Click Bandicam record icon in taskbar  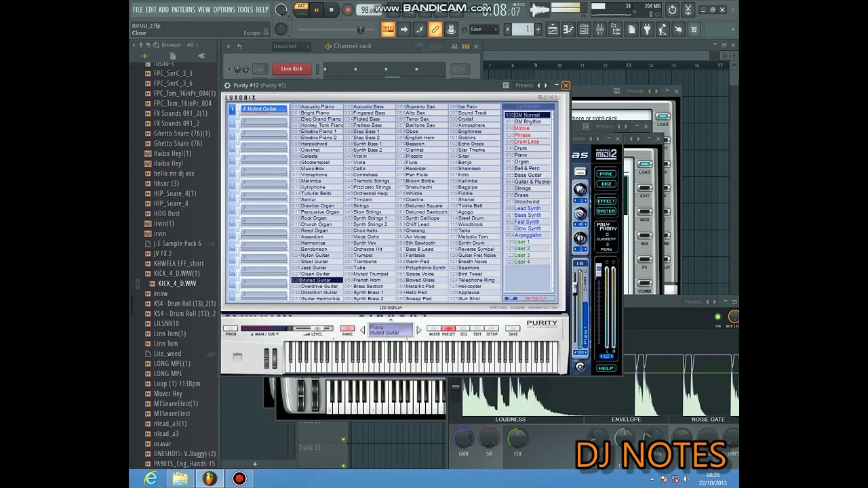[x=239, y=479]
